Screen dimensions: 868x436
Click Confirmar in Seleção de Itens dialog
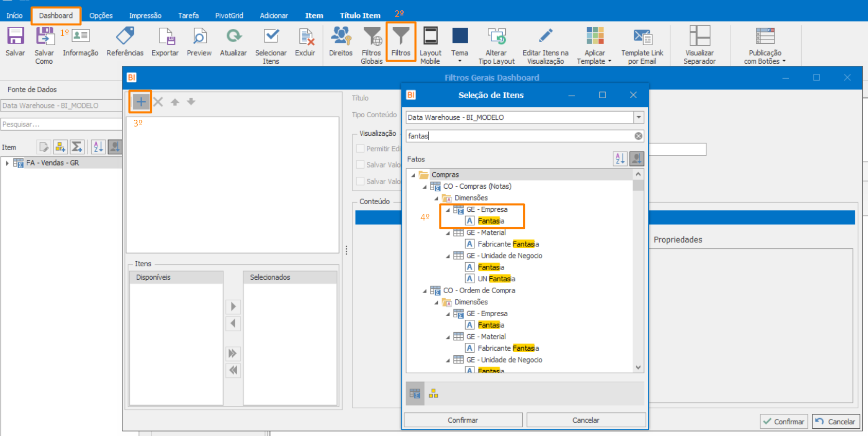(463, 420)
